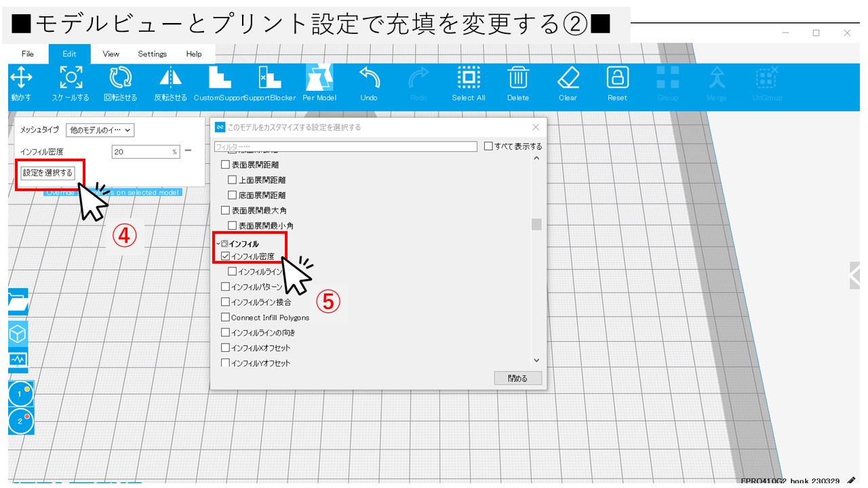Click the Redo arrow icon

pyautogui.click(x=418, y=77)
